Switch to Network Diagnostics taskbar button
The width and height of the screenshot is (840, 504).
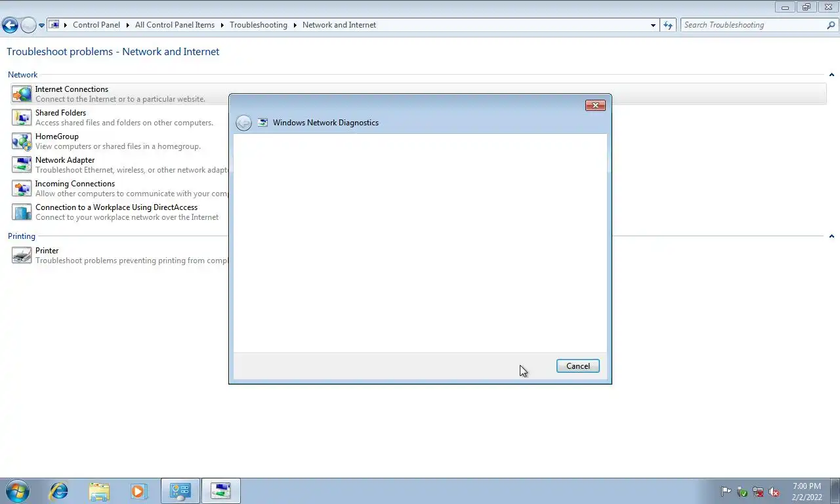pyautogui.click(x=221, y=491)
